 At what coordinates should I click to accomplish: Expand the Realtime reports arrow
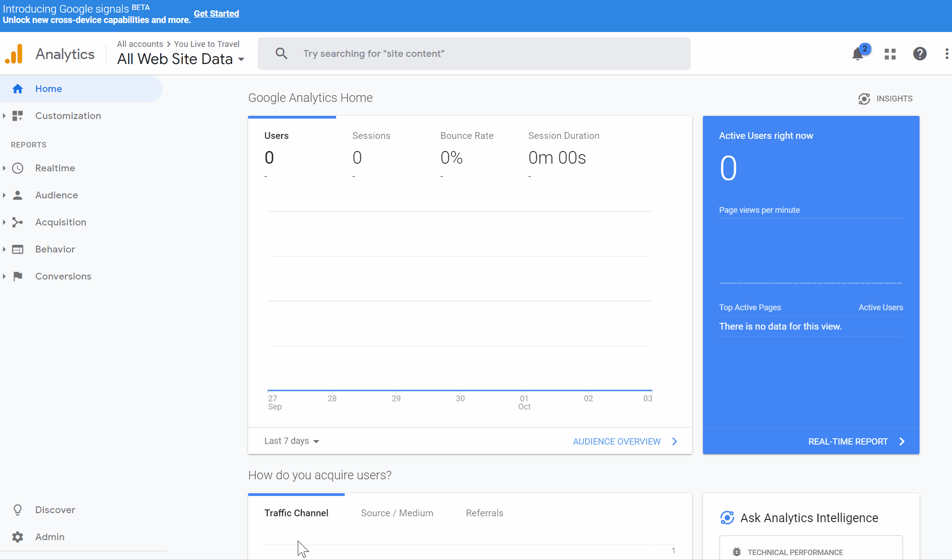tap(4, 168)
